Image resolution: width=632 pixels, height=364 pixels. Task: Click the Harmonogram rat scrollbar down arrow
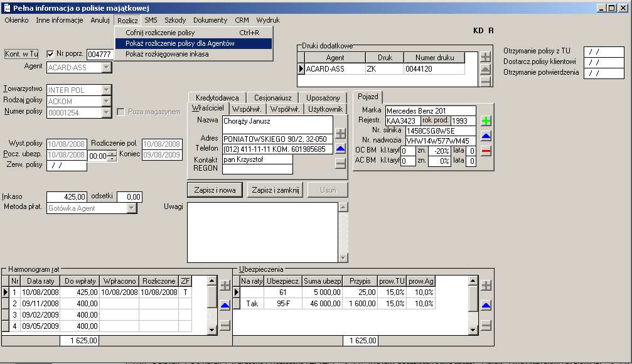point(212,329)
